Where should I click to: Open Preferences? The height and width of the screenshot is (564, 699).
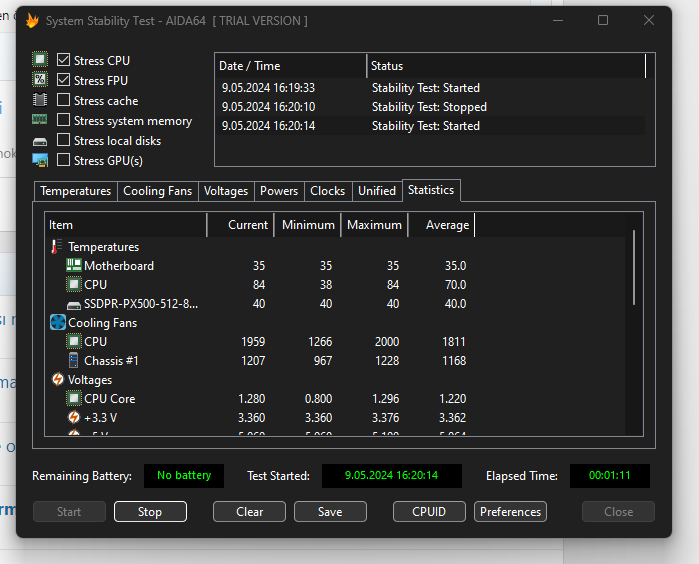point(510,511)
